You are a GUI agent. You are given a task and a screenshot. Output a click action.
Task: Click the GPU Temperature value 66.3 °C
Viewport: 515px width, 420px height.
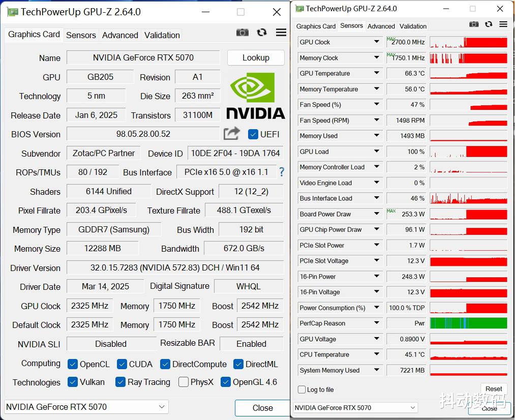[x=406, y=73]
